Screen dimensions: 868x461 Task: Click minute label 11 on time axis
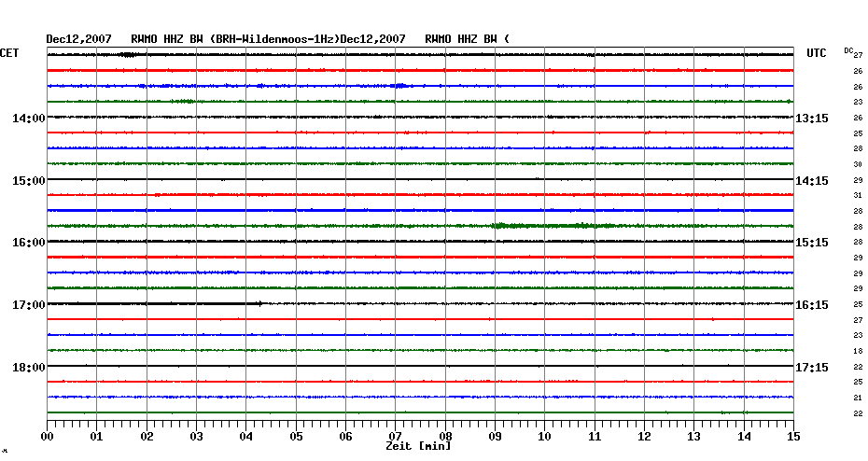point(595,437)
